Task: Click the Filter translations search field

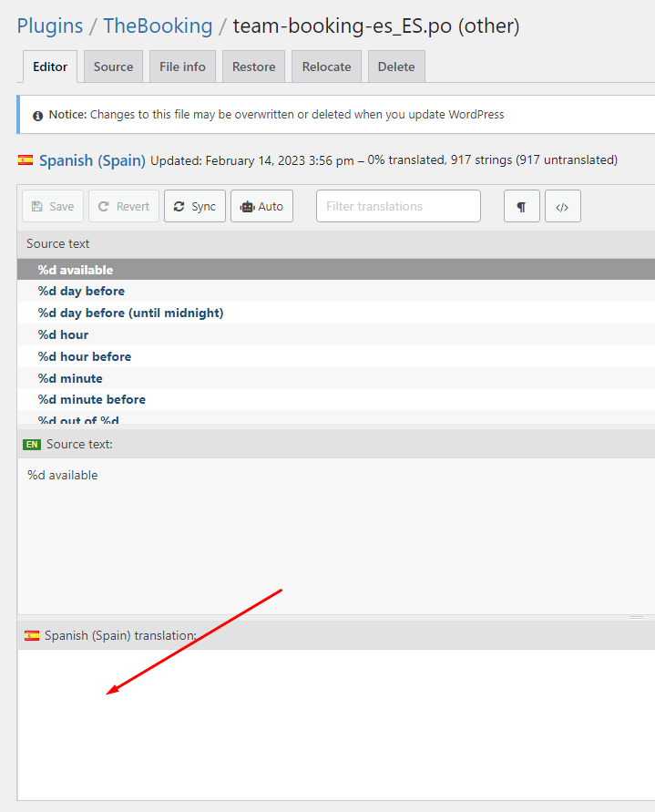Action: [398, 206]
